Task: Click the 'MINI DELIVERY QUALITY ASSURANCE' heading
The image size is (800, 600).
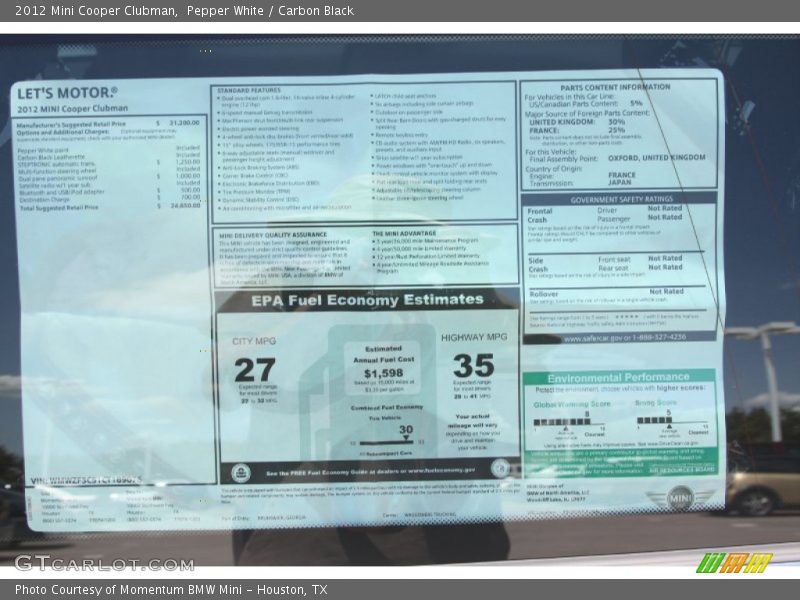Action: pos(273,235)
